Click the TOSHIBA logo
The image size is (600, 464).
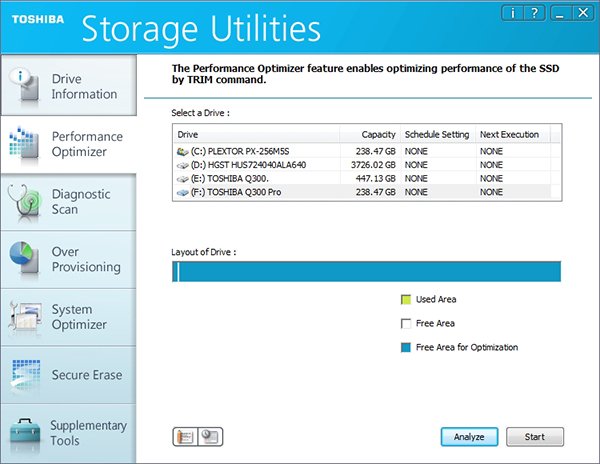coord(38,19)
